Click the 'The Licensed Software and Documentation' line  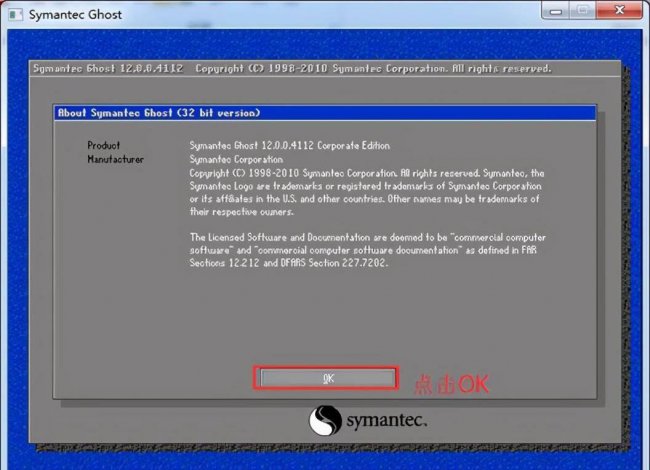click(x=368, y=237)
